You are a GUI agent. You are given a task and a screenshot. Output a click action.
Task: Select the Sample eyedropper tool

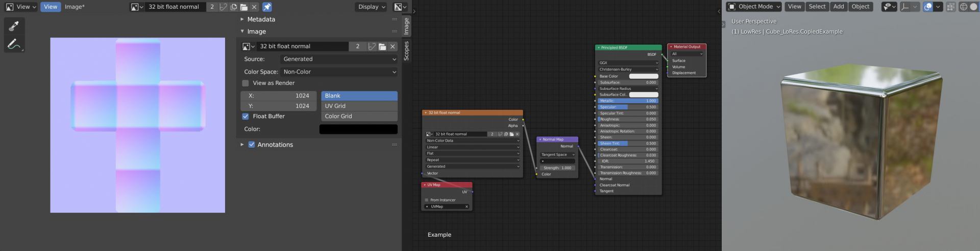(x=14, y=26)
